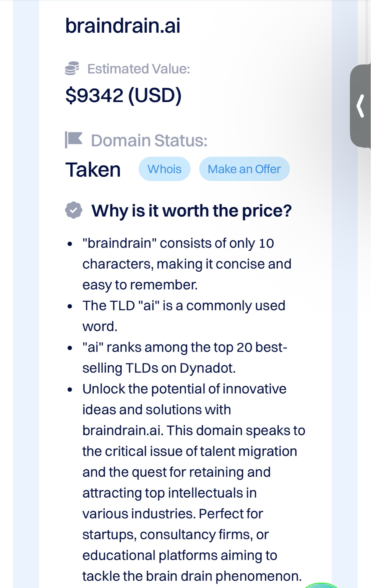The height and width of the screenshot is (588, 371).
Task: Click the Estimated Value label
Action: coord(139,69)
